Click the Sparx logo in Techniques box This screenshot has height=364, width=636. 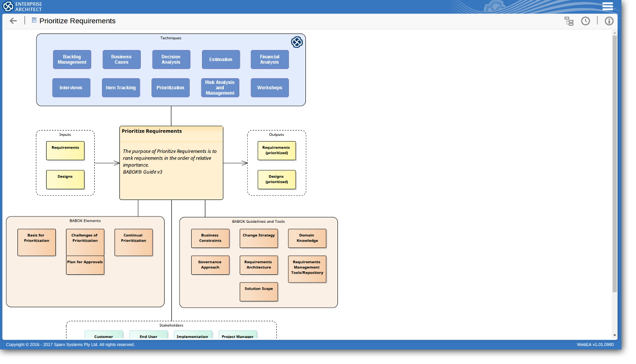click(x=297, y=42)
